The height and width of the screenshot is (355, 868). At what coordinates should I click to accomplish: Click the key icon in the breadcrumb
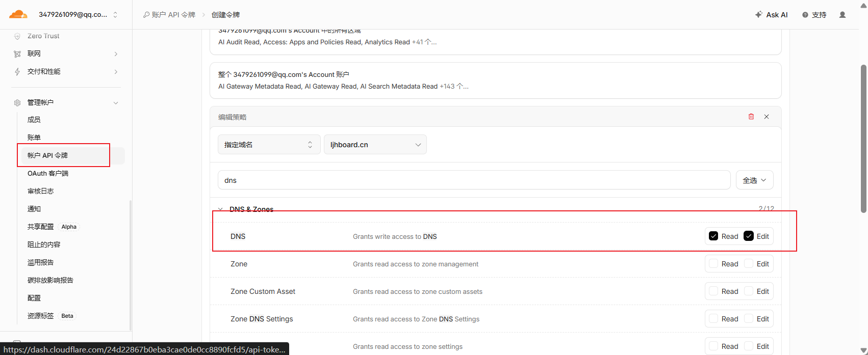coord(146,15)
